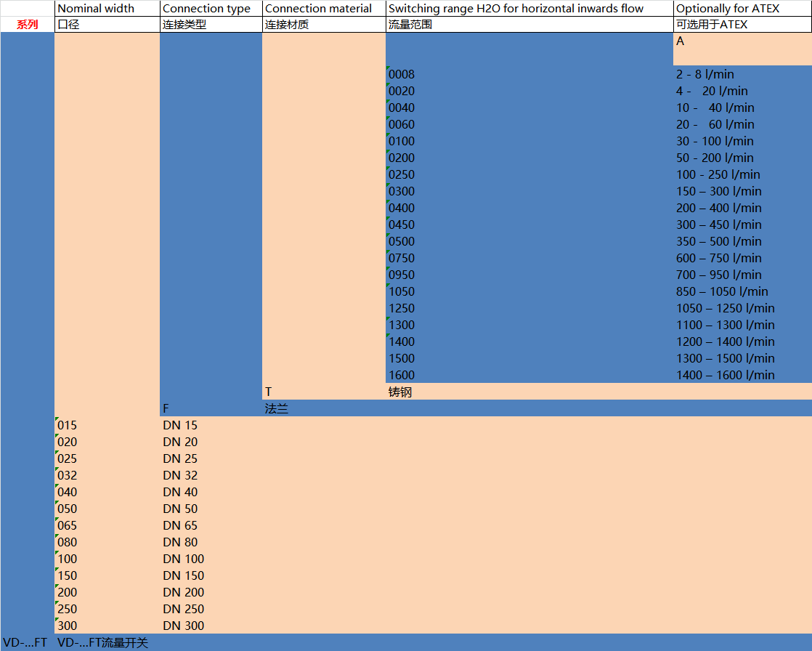Select the "350 – 500 l/min" range cell
The image size is (812, 651).
tap(742, 241)
